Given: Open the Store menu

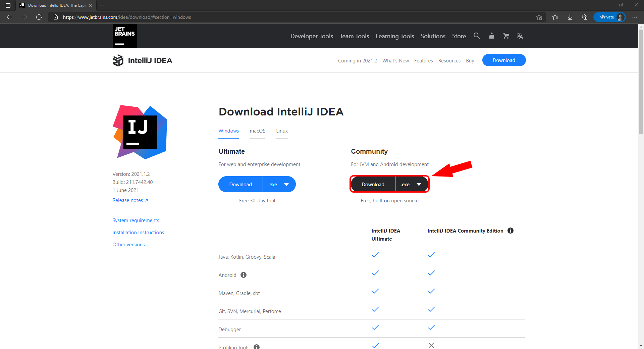Looking at the screenshot, I should coord(459,36).
